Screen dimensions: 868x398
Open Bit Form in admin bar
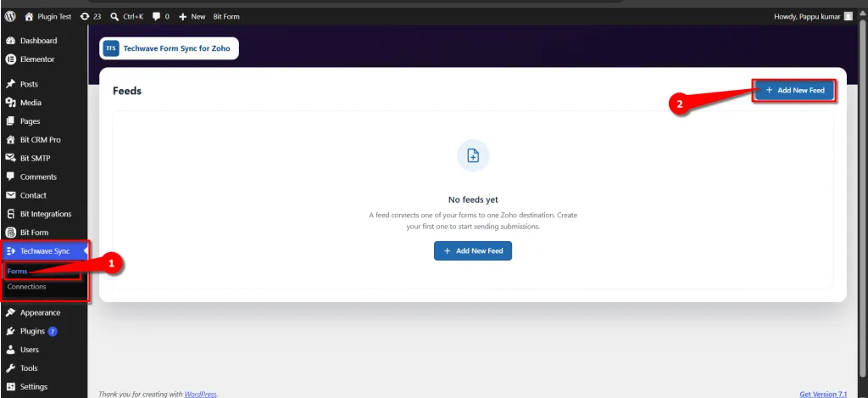point(226,17)
